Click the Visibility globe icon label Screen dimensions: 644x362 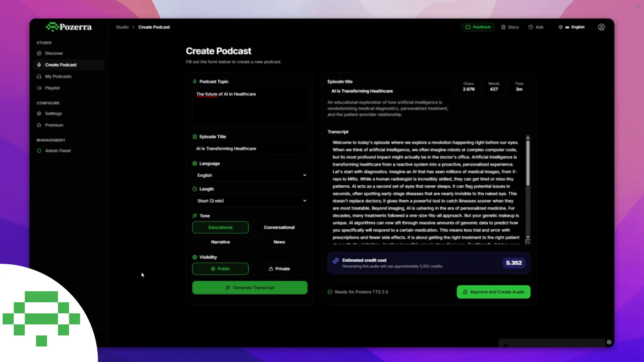[x=195, y=257]
